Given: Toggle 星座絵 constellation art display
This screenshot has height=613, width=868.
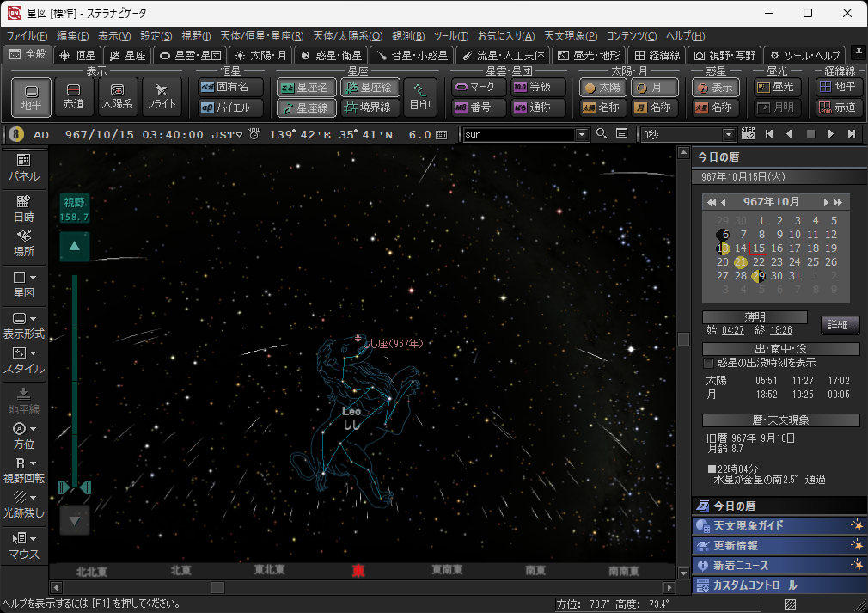Looking at the screenshot, I should point(370,87).
